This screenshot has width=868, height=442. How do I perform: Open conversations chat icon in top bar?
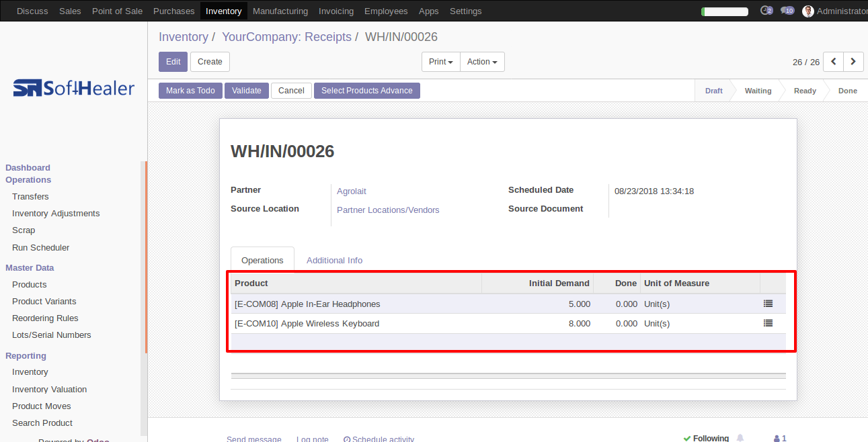coord(787,11)
